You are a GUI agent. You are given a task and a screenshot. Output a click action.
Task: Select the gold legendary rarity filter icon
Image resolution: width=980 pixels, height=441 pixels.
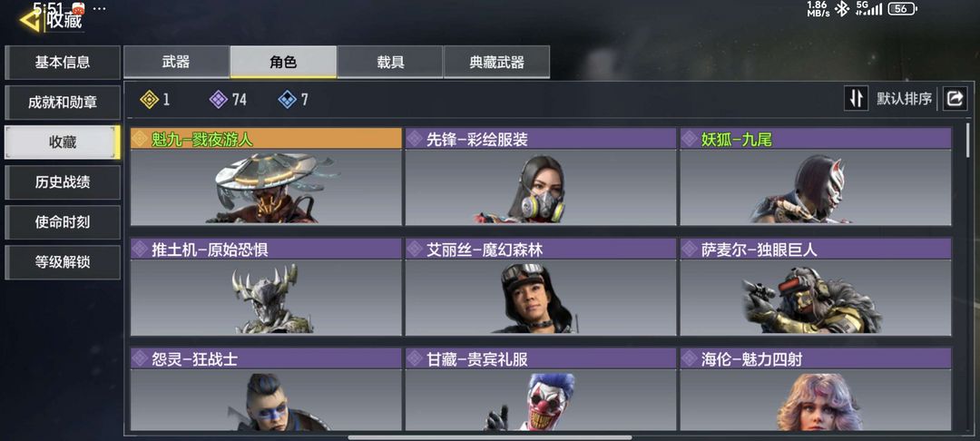pyautogui.click(x=150, y=99)
